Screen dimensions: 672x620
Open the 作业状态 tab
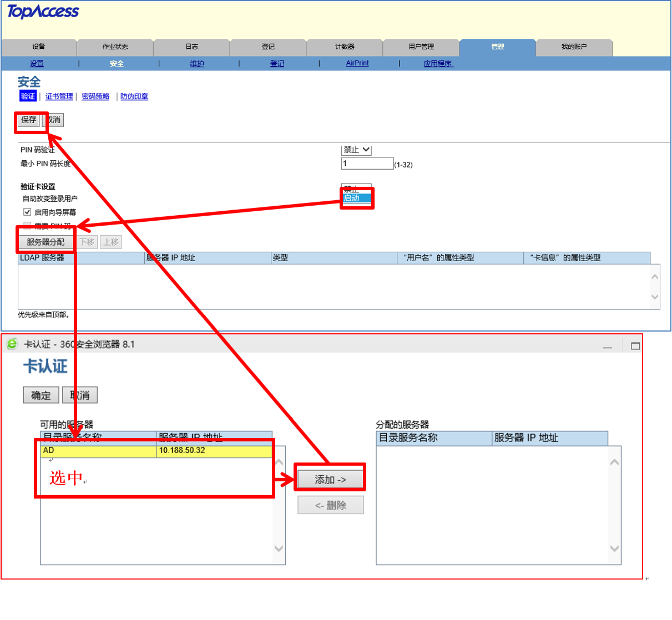point(115,47)
